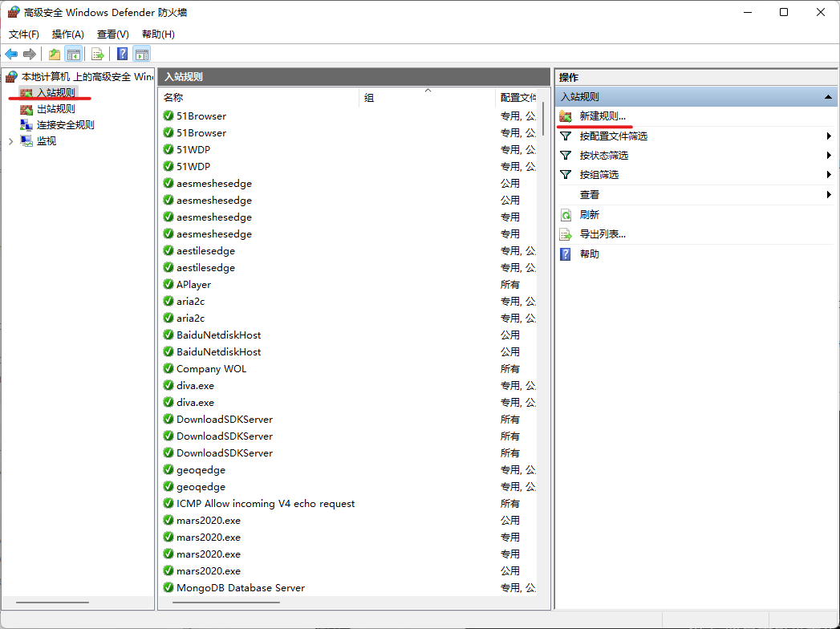Image resolution: width=840 pixels, height=629 pixels.
Task: Click 导出列表... in the actions pane
Action: point(603,234)
